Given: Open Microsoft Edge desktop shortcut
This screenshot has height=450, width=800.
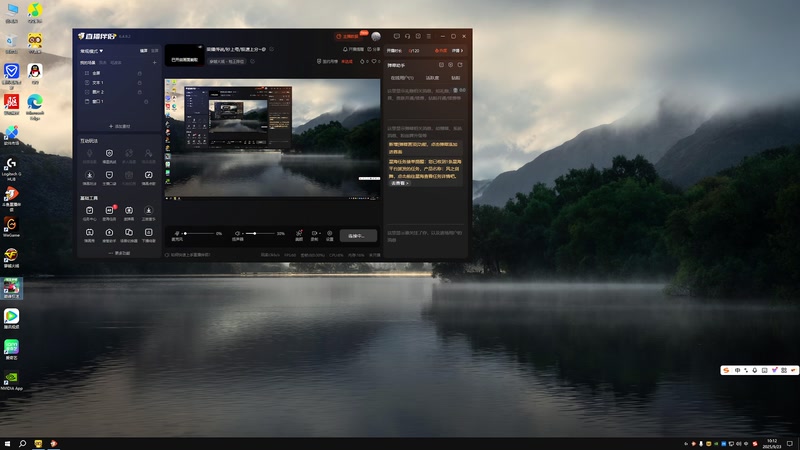Looking at the screenshot, I should pos(35,107).
